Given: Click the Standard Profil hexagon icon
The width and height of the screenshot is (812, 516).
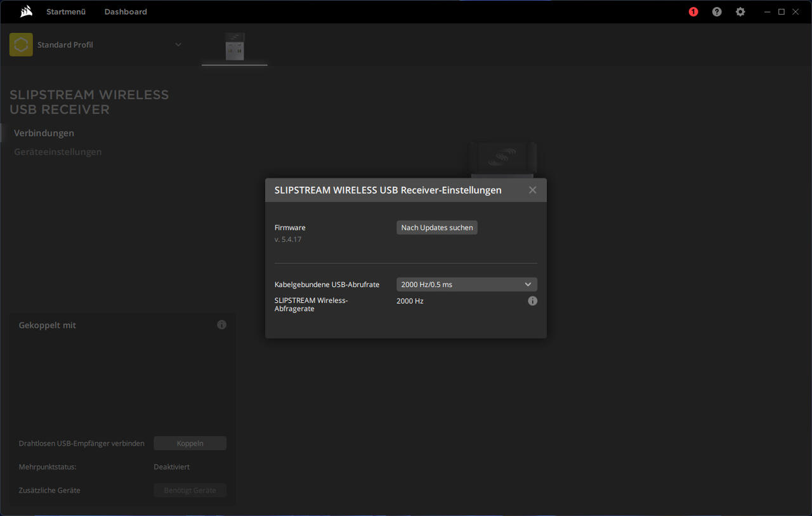Looking at the screenshot, I should [x=21, y=44].
